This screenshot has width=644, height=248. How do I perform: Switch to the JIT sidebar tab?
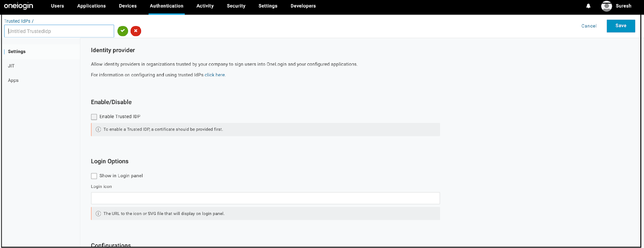click(x=11, y=66)
